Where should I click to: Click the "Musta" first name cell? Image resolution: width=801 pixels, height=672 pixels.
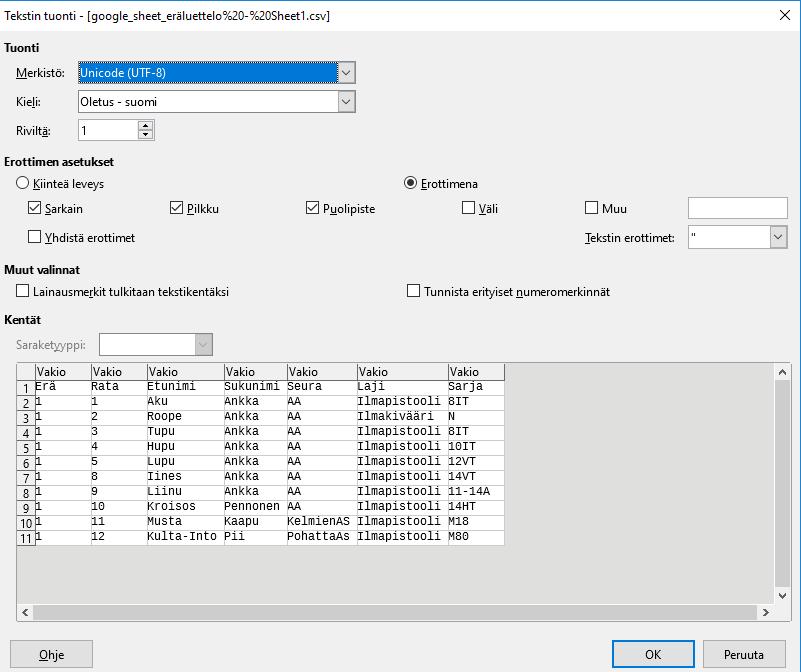(185, 522)
